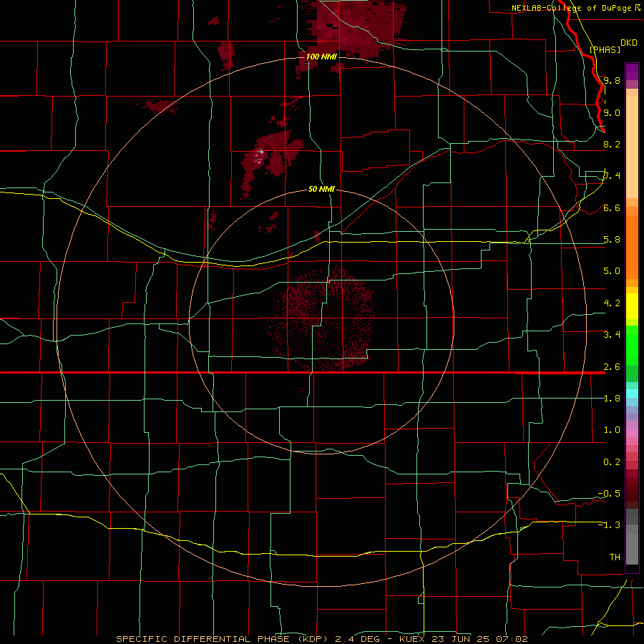This screenshot has height=644, width=644.
Task: Click the purple top segment of color bar
Action: 632,72
